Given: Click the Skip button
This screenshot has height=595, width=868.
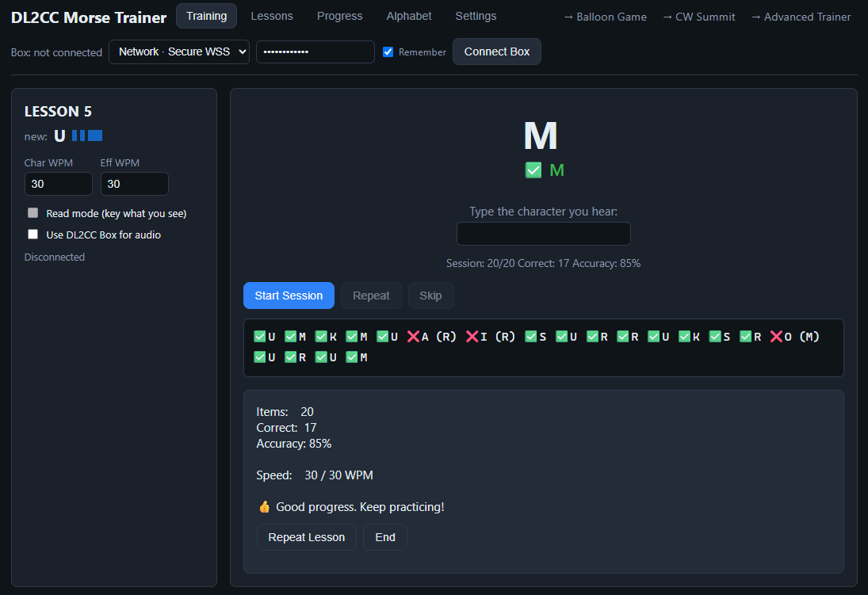Looking at the screenshot, I should tap(430, 296).
